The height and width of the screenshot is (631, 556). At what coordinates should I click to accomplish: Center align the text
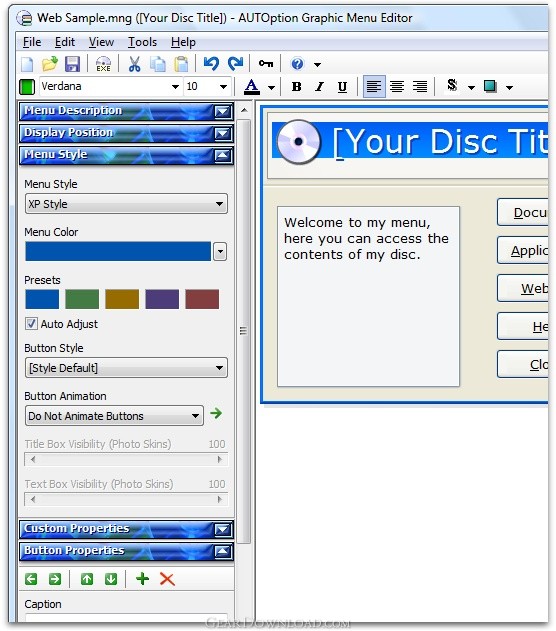[397, 86]
